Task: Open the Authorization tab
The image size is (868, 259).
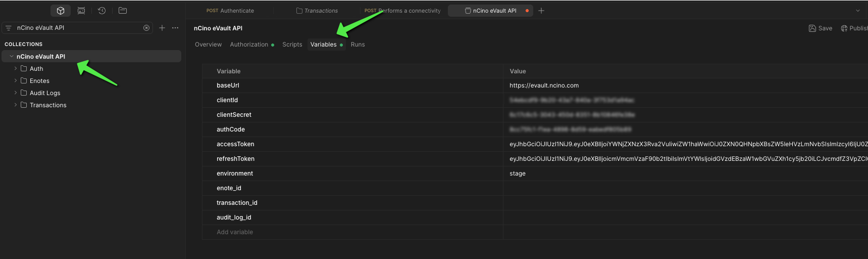Action: [x=252, y=45]
